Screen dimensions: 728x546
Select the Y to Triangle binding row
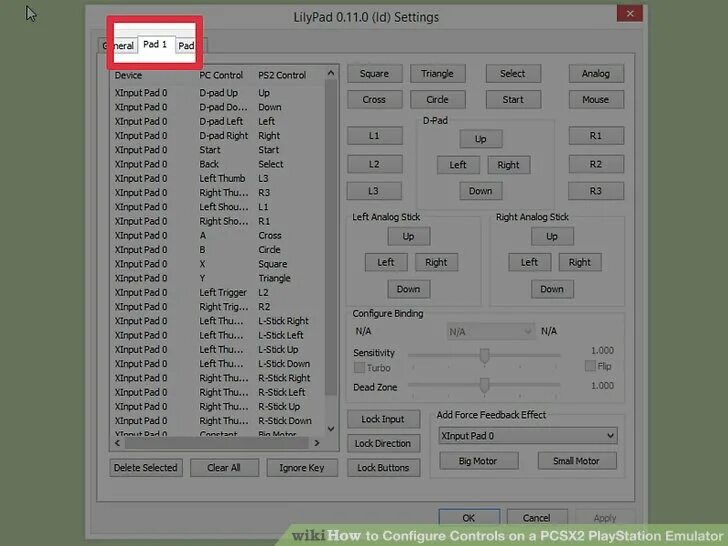[x=218, y=279]
